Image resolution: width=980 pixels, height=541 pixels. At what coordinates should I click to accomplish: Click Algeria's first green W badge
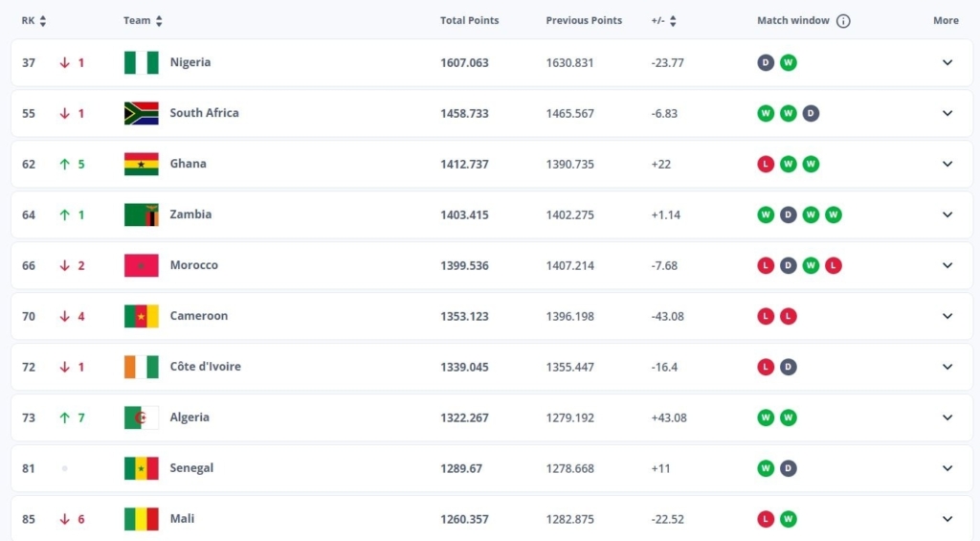point(766,417)
